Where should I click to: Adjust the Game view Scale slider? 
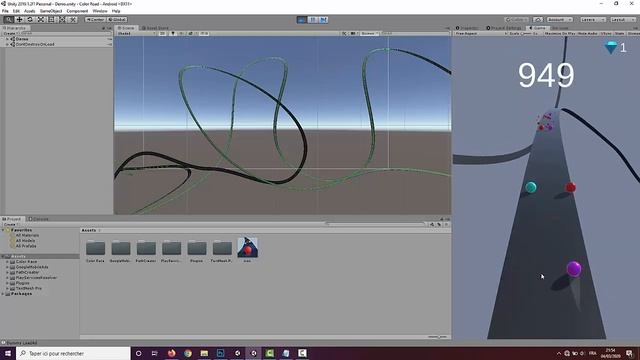527,33
